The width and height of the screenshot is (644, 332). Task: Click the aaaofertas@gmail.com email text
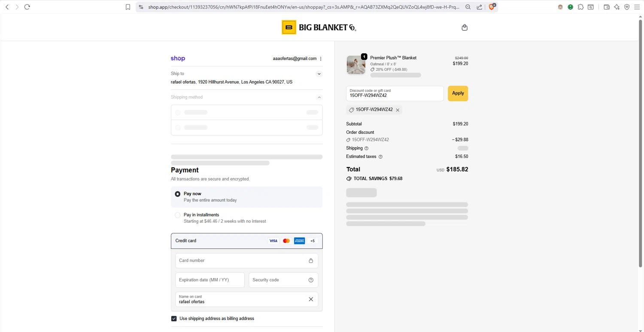pos(295,59)
